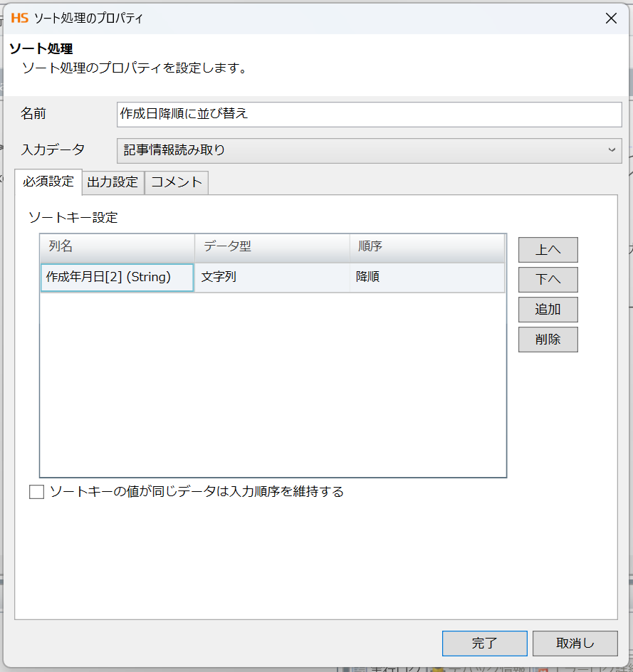Switch to the 出力設定 tab
The image size is (633, 672).
click(x=113, y=182)
